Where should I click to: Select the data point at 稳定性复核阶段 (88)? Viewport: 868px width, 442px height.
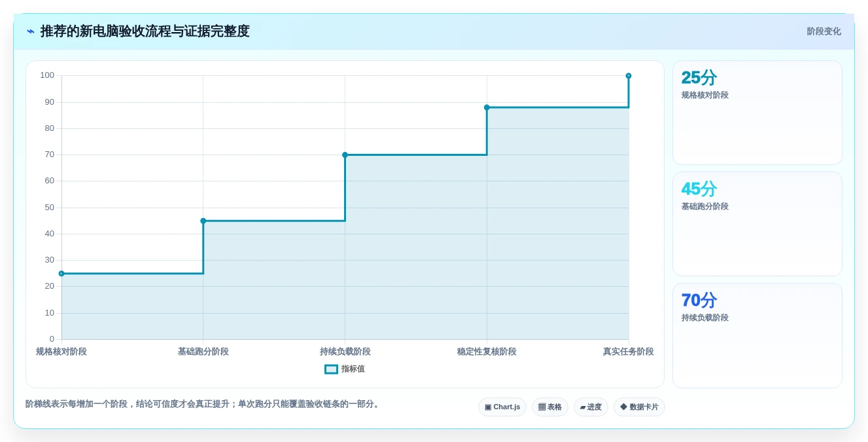point(487,107)
